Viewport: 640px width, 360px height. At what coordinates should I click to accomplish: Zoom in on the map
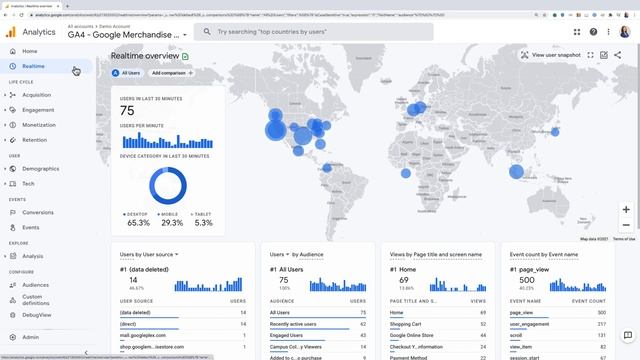click(x=626, y=209)
